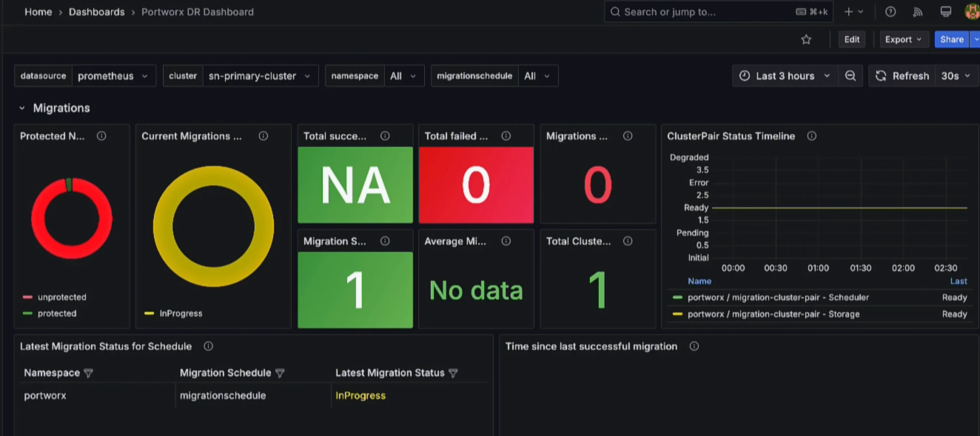Click the zoom out time range icon
This screenshot has width=980, height=436.
[x=850, y=76]
